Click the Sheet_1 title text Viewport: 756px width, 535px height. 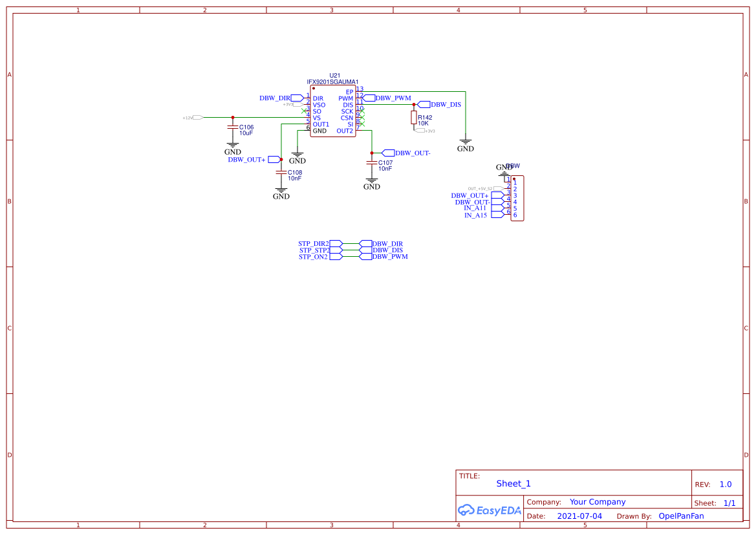pyautogui.click(x=513, y=483)
